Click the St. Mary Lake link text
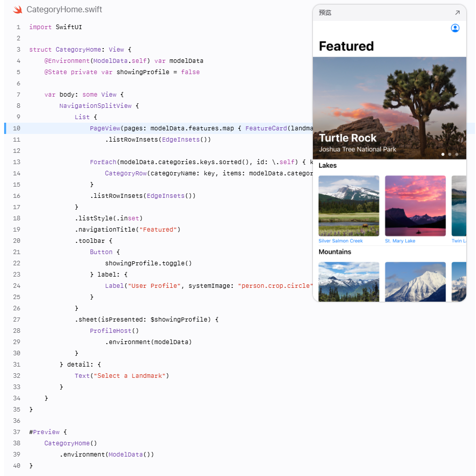This screenshot has height=476, width=476. tap(400, 241)
